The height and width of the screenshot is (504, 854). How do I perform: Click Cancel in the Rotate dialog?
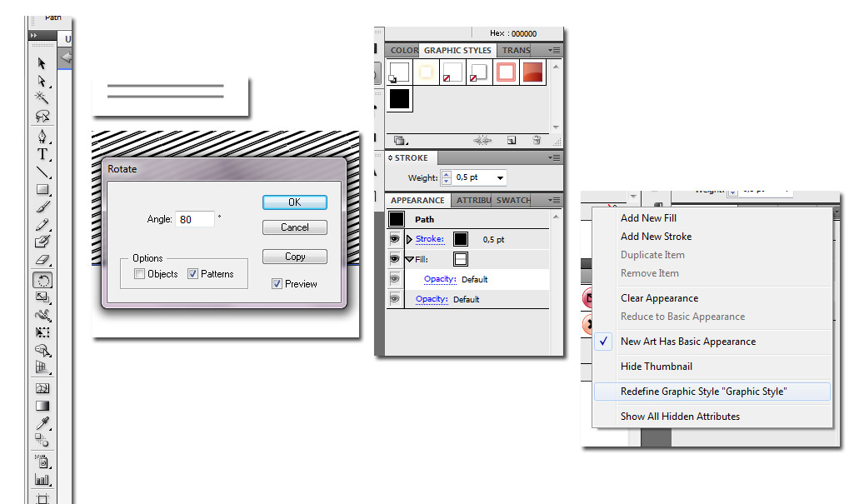pos(295,227)
